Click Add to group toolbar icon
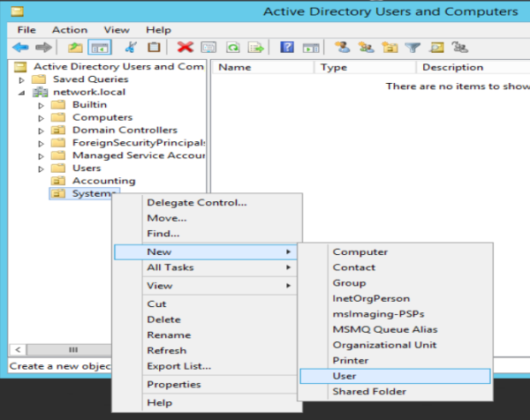Viewport: 530px width, 420px height. tap(459, 48)
